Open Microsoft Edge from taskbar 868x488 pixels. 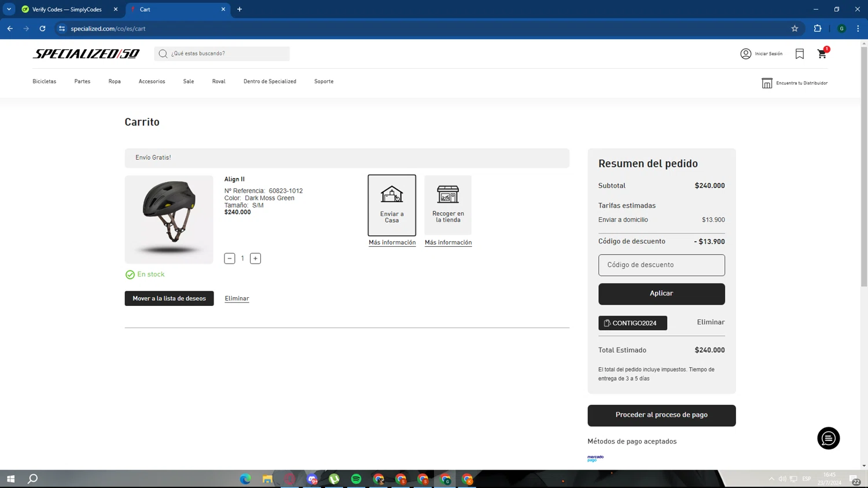[245, 479]
